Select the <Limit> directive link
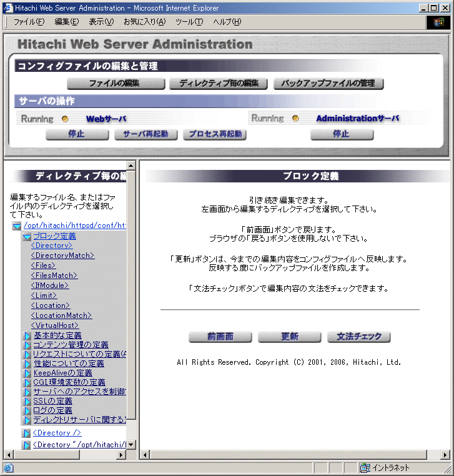The height and width of the screenshot is (476, 454). [x=44, y=295]
